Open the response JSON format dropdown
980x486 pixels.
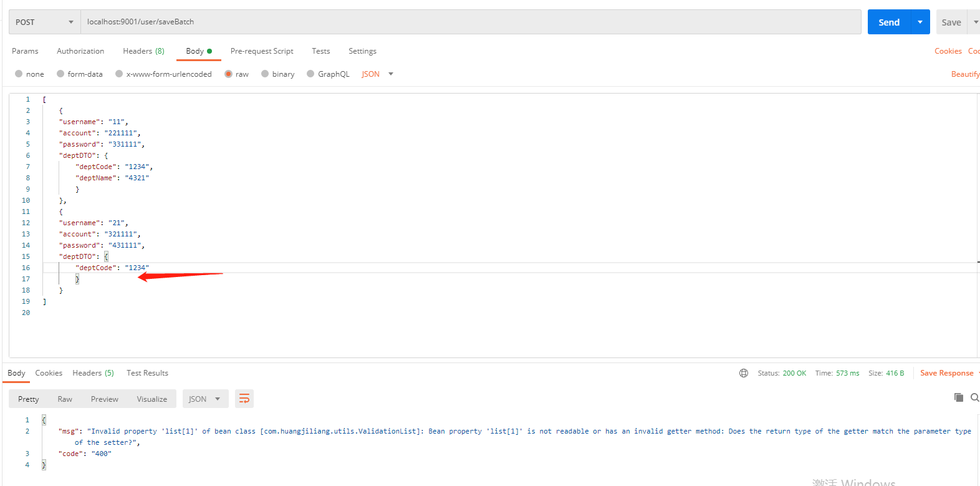205,399
